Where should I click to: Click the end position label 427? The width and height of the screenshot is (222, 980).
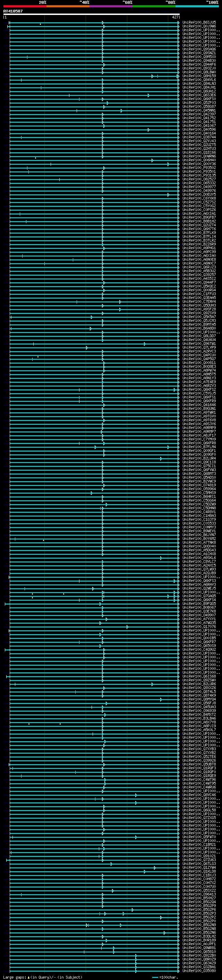click(175, 17)
